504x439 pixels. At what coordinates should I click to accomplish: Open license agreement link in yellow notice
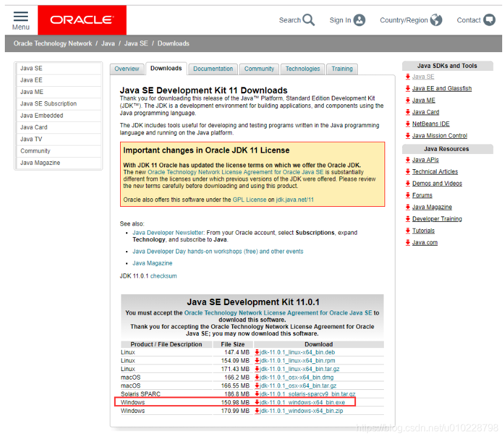click(235, 172)
